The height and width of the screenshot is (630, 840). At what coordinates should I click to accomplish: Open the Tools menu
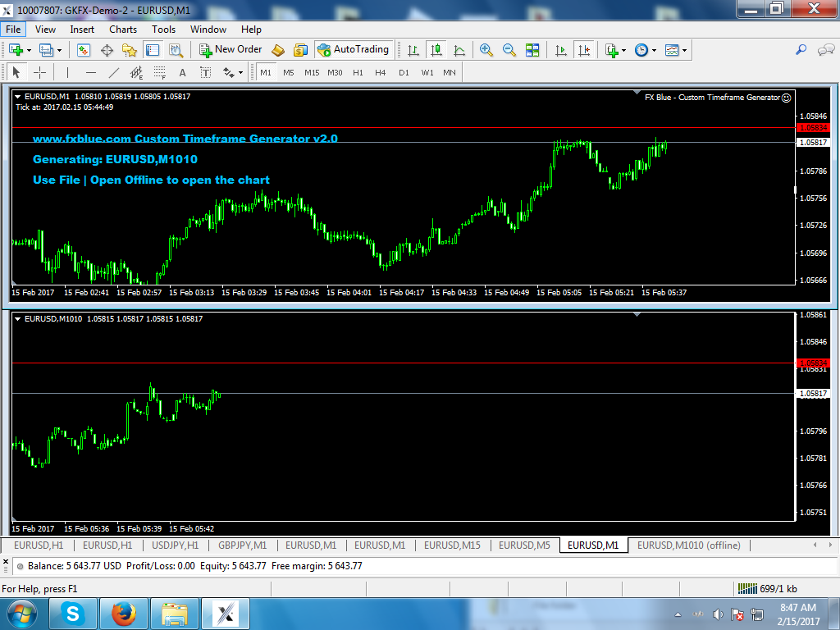click(163, 30)
